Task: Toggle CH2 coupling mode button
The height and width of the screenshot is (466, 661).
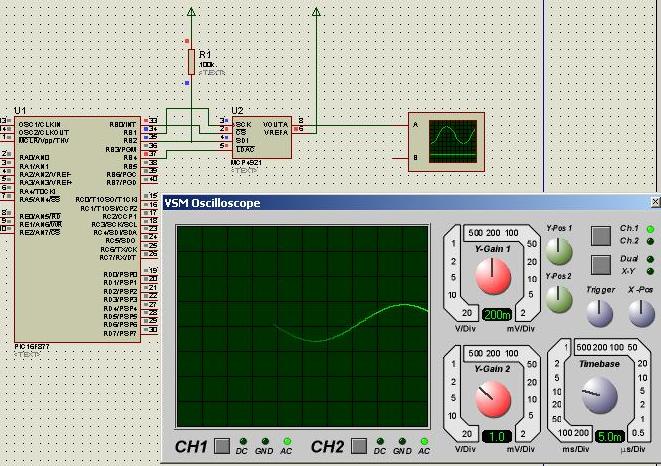Action: [x=359, y=446]
